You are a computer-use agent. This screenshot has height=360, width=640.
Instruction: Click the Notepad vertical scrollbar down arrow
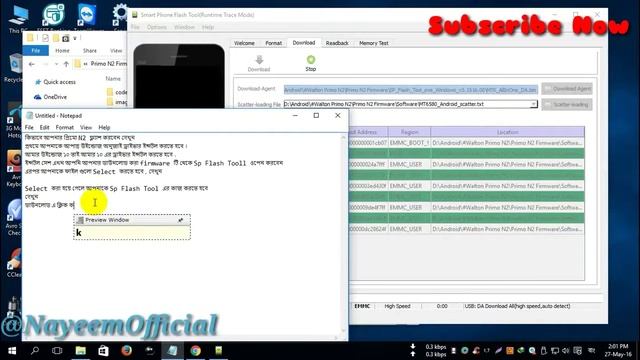(344, 331)
